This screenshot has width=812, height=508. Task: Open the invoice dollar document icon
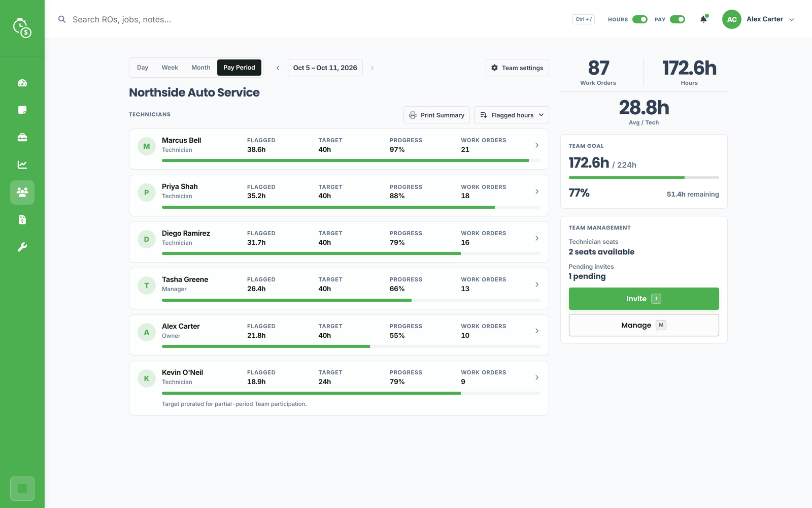(22, 220)
